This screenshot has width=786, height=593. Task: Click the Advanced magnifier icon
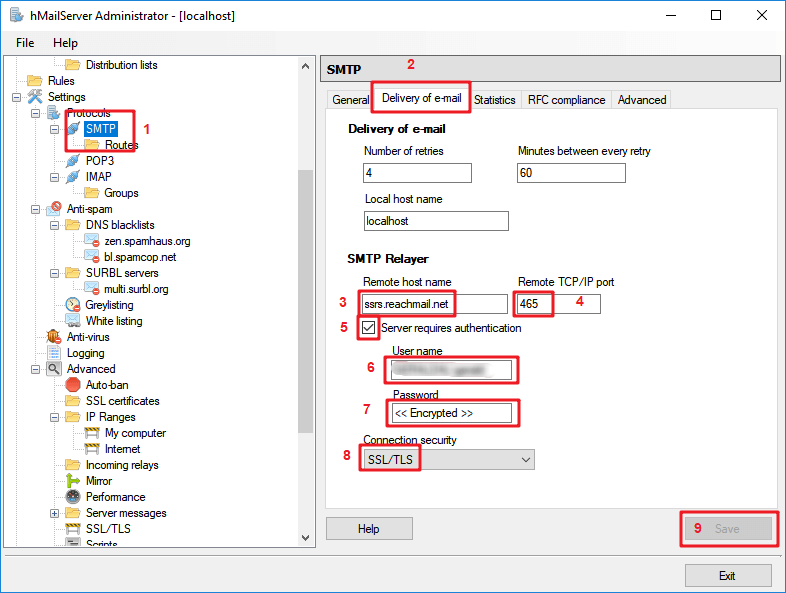pos(54,369)
